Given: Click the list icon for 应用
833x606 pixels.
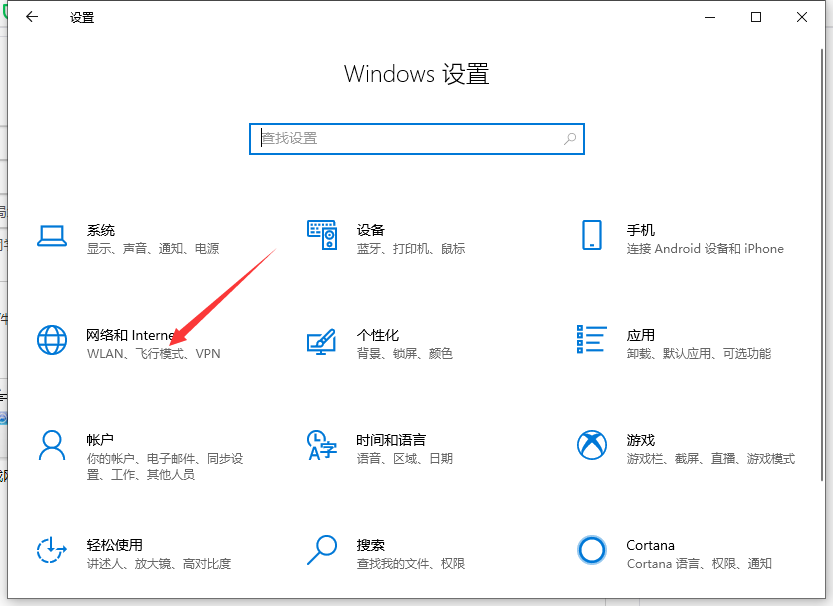Looking at the screenshot, I should tap(591, 340).
